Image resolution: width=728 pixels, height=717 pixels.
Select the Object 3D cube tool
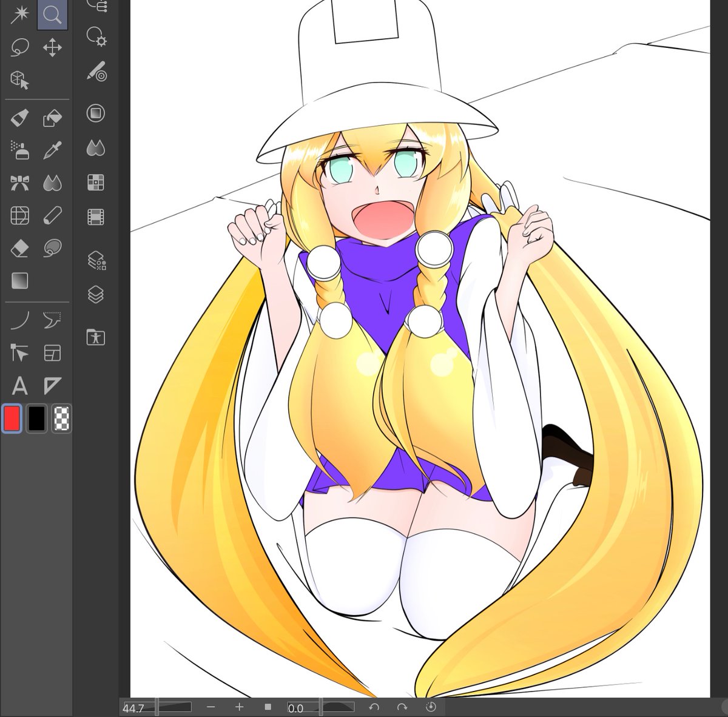point(20,79)
